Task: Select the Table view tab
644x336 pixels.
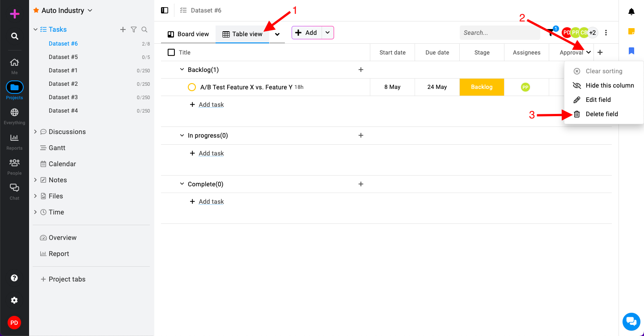Action: [242, 34]
